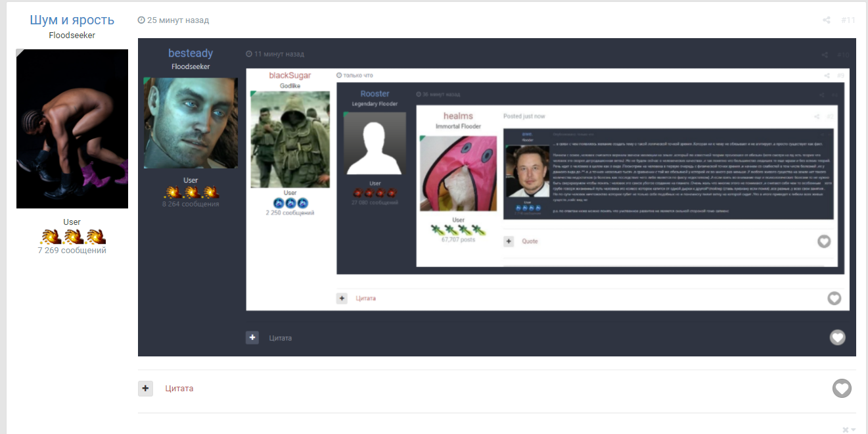Click Шум и ярость's avatar image

coord(72,129)
